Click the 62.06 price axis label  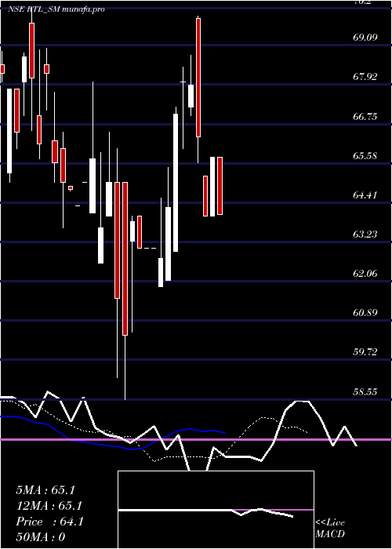pyautogui.click(x=365, y=274)
